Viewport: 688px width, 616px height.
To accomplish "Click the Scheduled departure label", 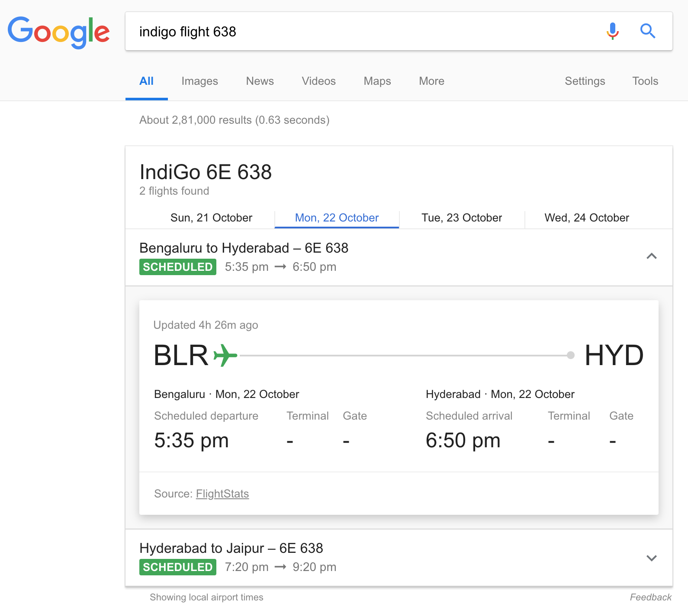I will coord(206,416).
